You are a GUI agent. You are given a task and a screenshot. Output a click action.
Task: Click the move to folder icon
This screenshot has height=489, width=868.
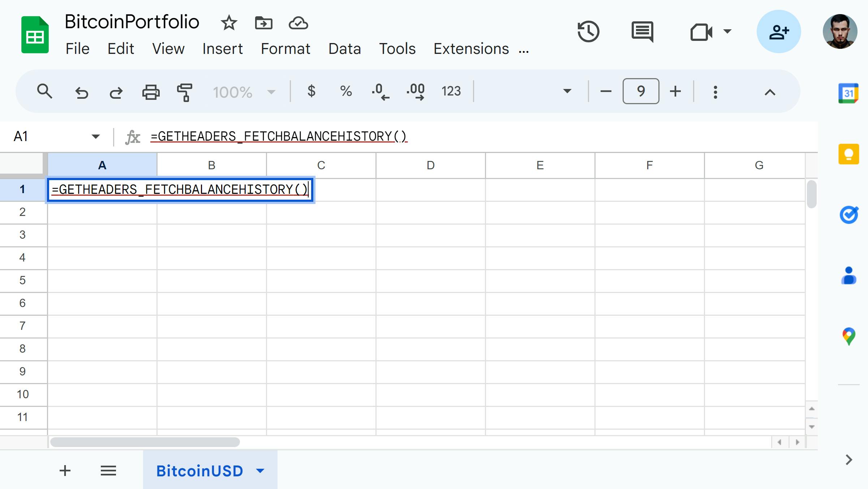[x=263, y=23]
